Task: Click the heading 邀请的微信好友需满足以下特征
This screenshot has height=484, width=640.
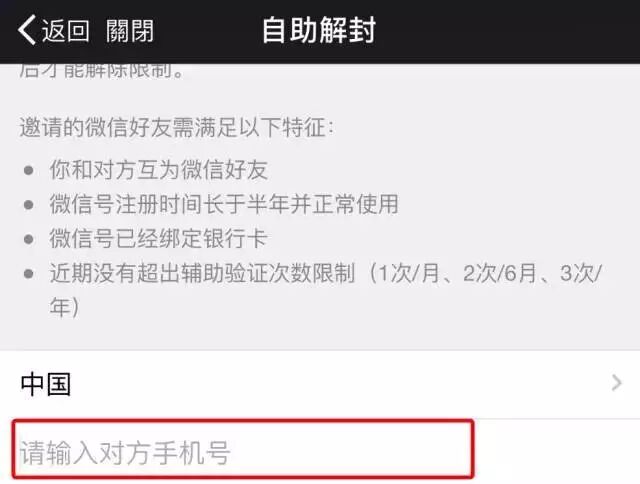Action: click(177, 127)
